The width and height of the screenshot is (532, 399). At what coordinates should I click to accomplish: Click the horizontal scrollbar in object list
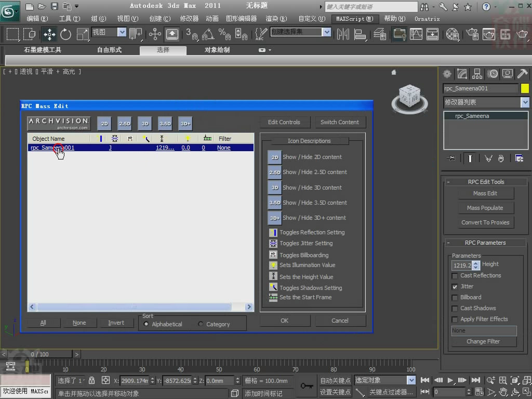pyautogui.click(x=134, y=307)
